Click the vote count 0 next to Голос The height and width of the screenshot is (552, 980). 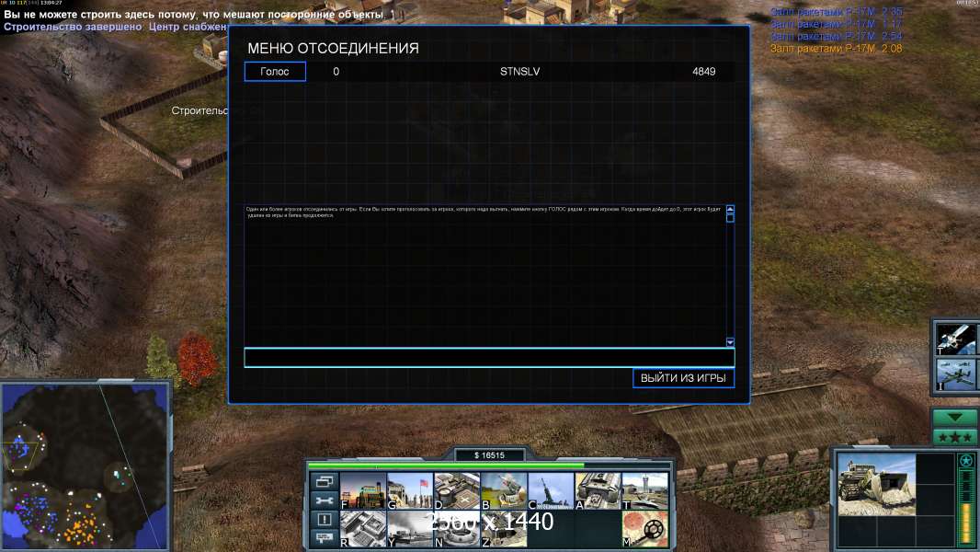click(x=336, y=71)
